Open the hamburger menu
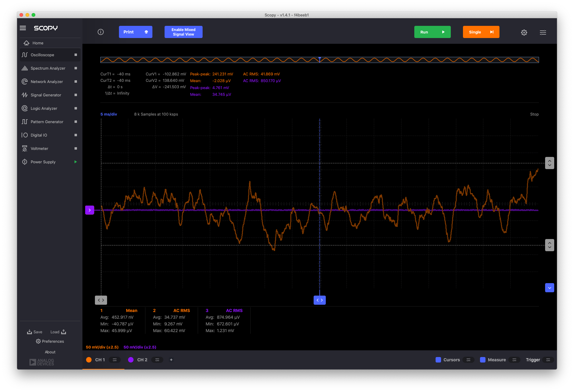This screenshot has height=392, width=574. 23,28
